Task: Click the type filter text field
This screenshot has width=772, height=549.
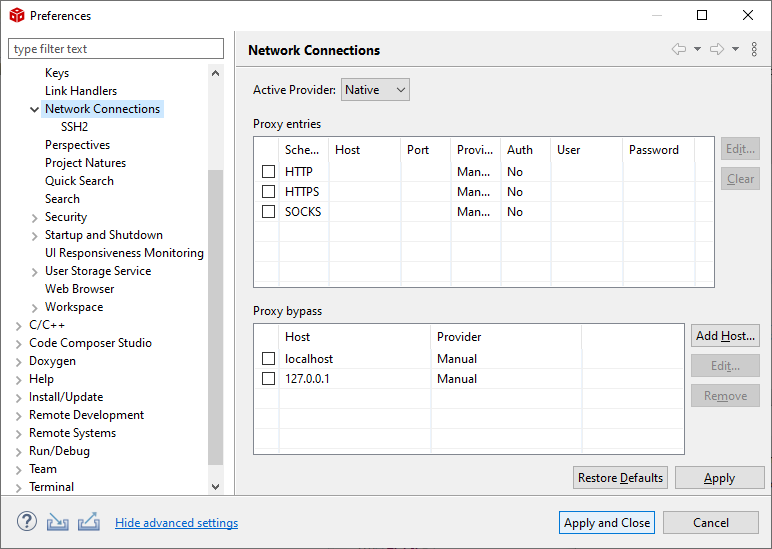Action: click(116, 49)
